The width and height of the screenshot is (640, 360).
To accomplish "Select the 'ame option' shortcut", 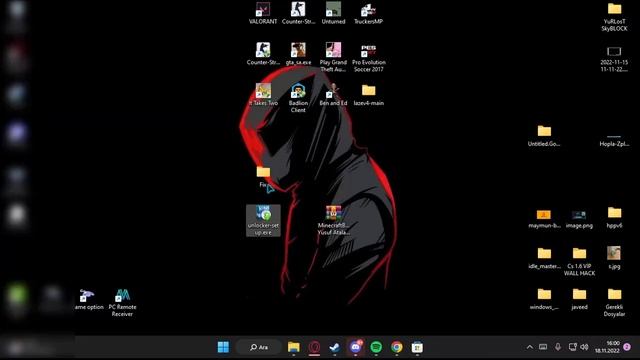I will 88,299.
